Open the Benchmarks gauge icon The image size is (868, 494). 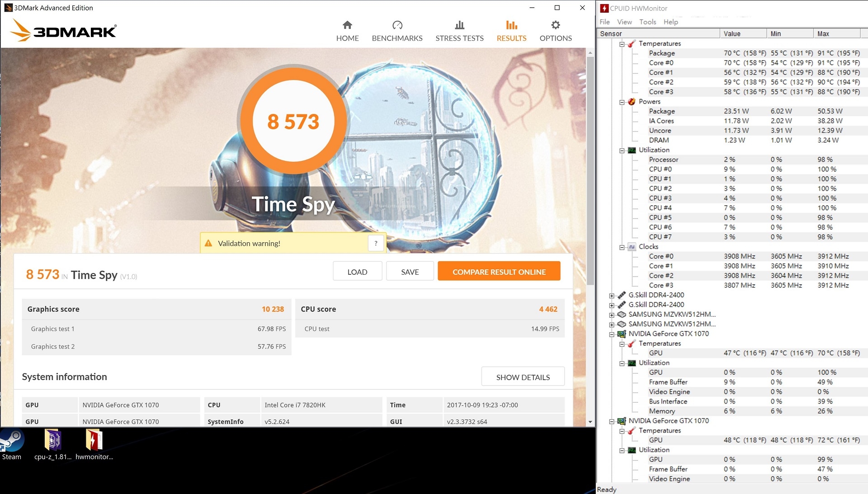397,25
